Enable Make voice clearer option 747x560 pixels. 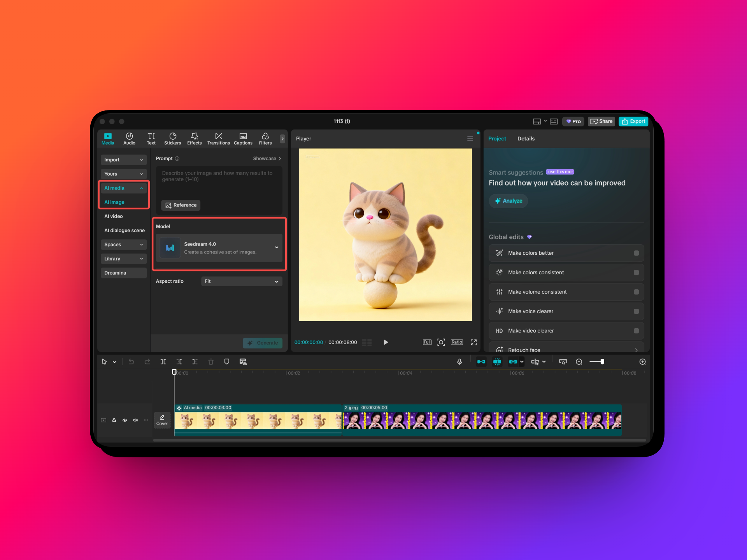[636, 311]
